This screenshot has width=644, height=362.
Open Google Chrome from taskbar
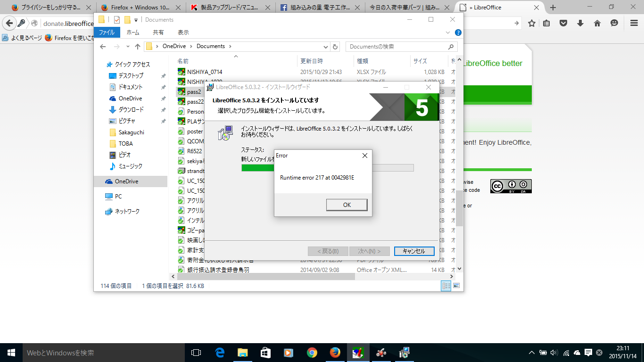pyautogui.click(x=312, y=353)
